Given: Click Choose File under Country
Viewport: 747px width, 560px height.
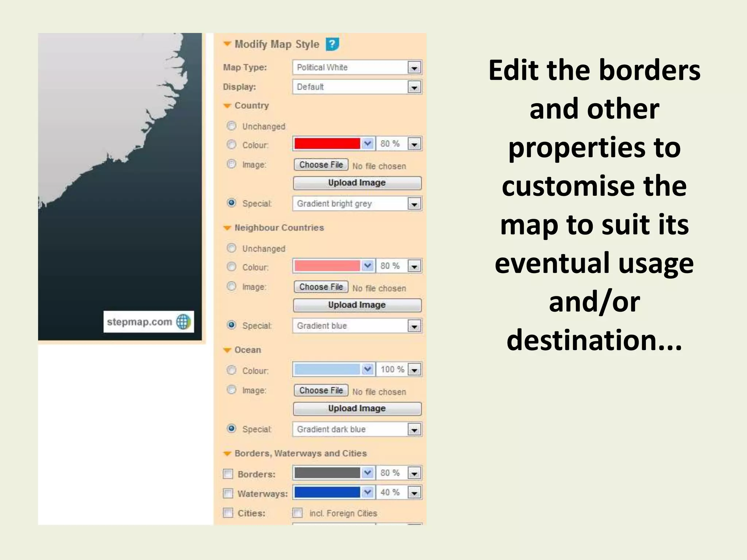Looking at the screenshot, I should click(321, 165).
